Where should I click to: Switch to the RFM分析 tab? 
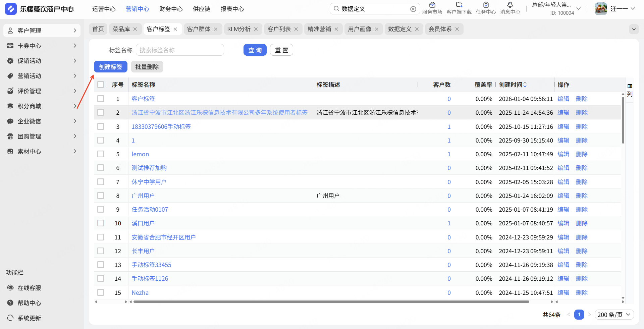coord(238,29)
